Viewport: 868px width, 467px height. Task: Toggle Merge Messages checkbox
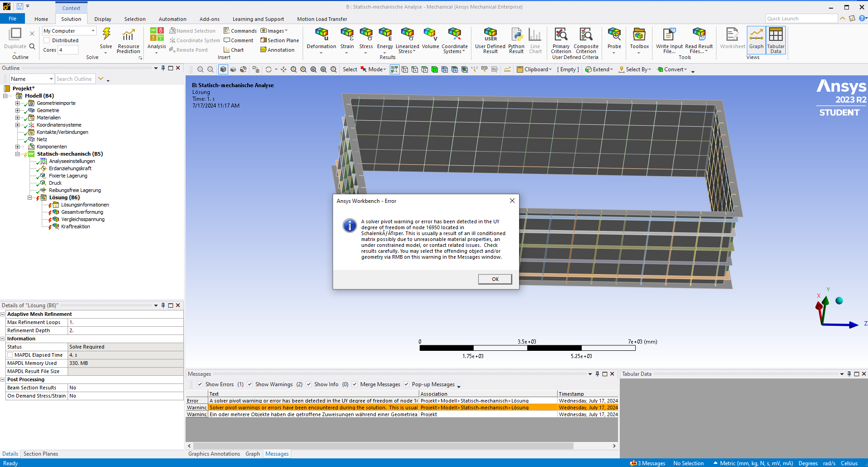coord(355,384)
